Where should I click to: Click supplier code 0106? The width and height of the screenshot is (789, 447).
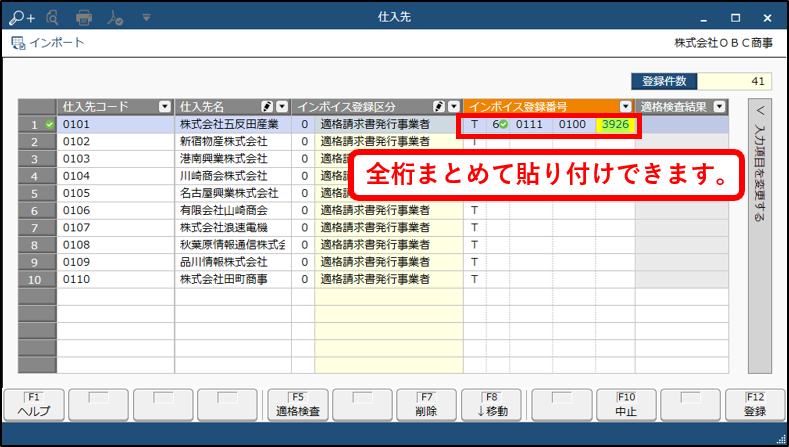76,210
